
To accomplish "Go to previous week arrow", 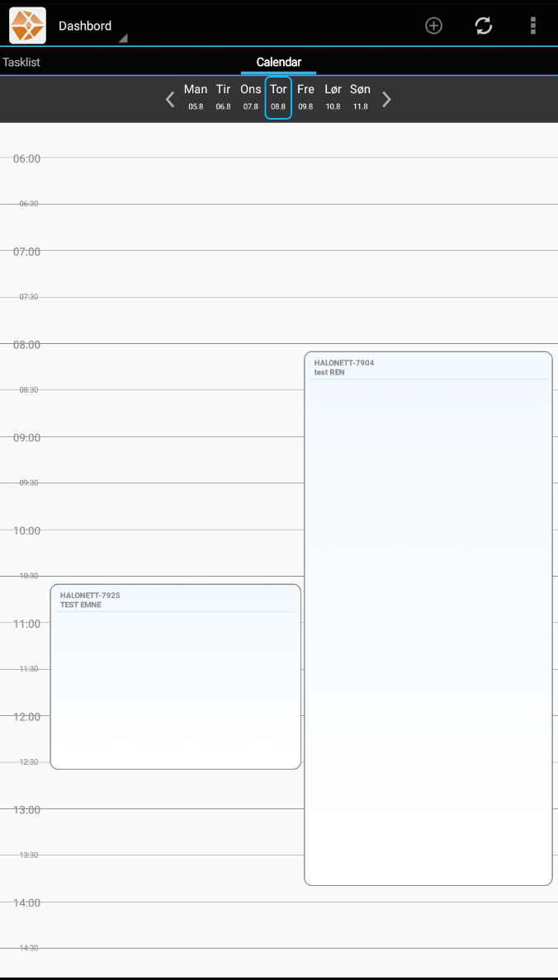I will point(170,100).
